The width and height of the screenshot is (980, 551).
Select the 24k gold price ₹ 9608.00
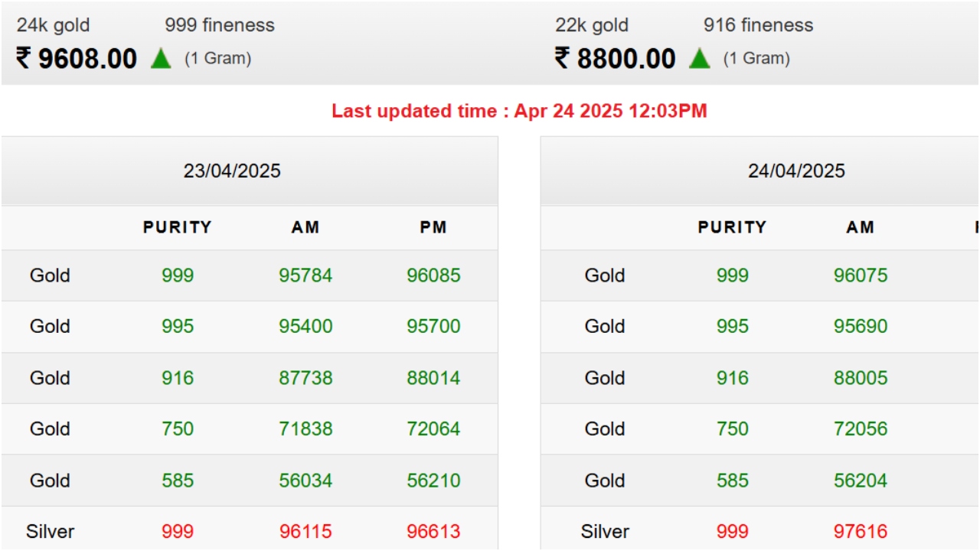(x=77, y=59)
